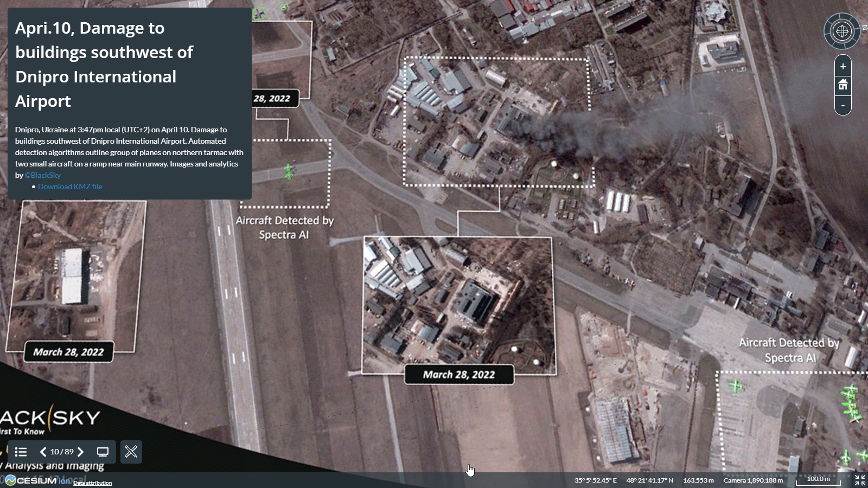The image size is (868, 488).
Task: Click the slide counter 10 / 89
Action: (62, 452)
